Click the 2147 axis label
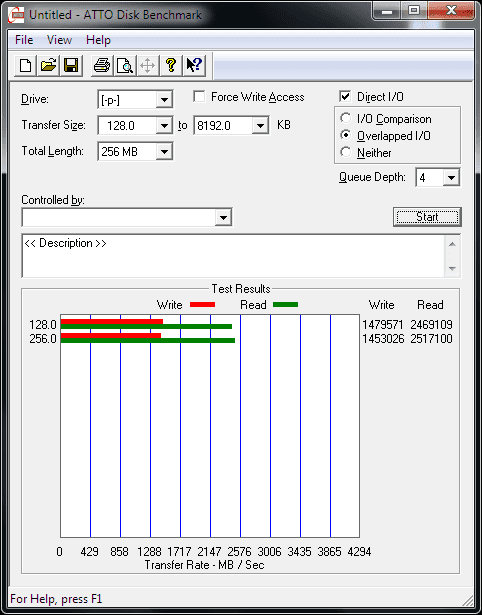 pyautogui.click(x=209, y=552)
